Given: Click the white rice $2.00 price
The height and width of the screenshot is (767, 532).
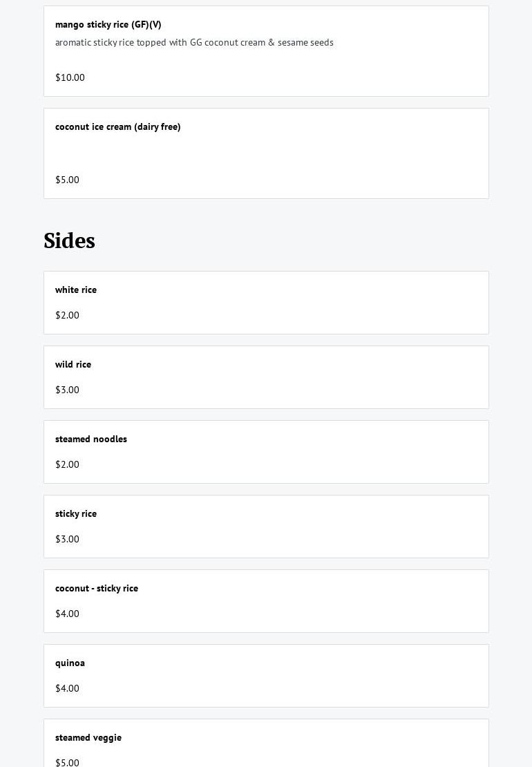Looking at the screenshot, I should tap(67, 315).
